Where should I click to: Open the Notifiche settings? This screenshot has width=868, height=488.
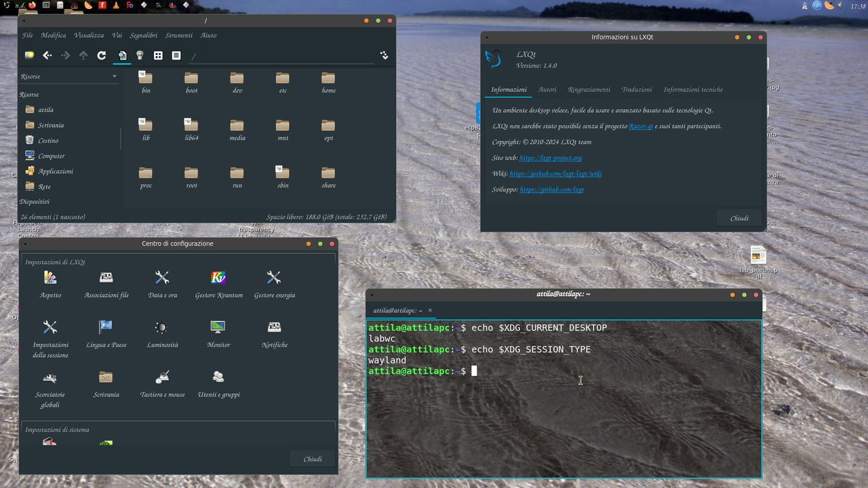tap(274, 333)
